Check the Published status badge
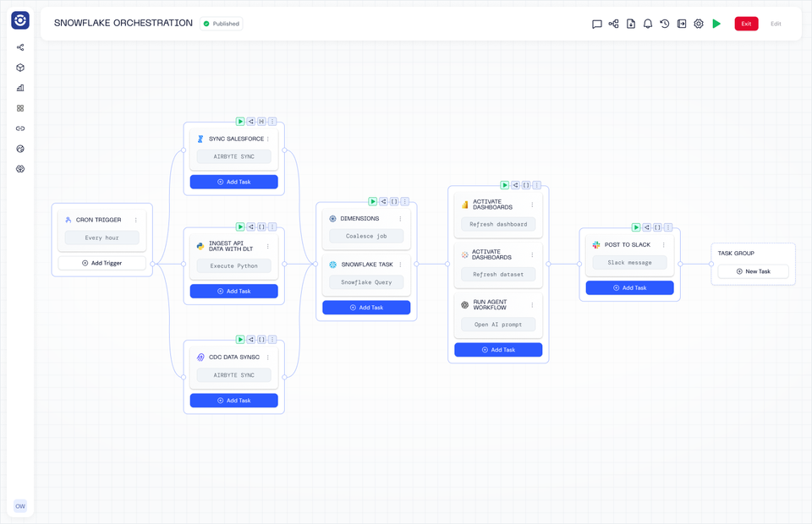 221,23
